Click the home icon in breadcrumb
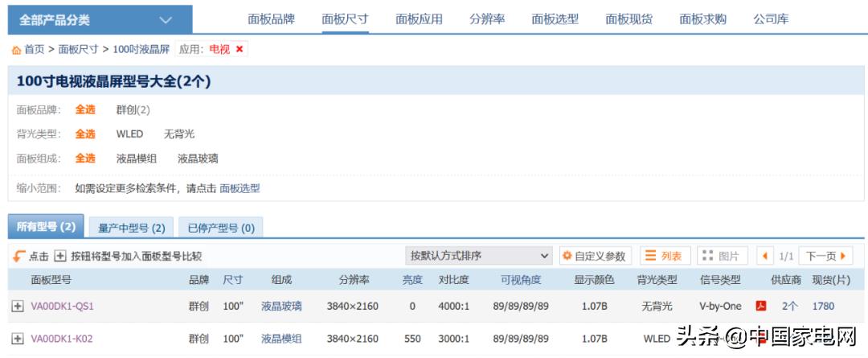Viewport: 868px width, 358px height. point(16,50)
